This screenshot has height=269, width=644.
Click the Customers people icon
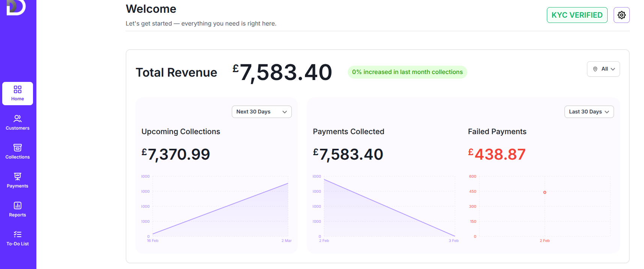[x=18, y=119]
